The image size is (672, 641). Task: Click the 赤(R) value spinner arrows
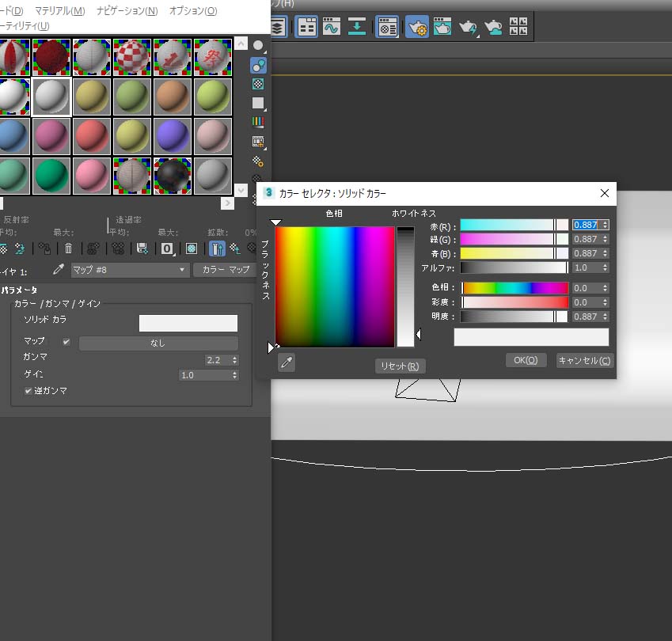(606, 225)
